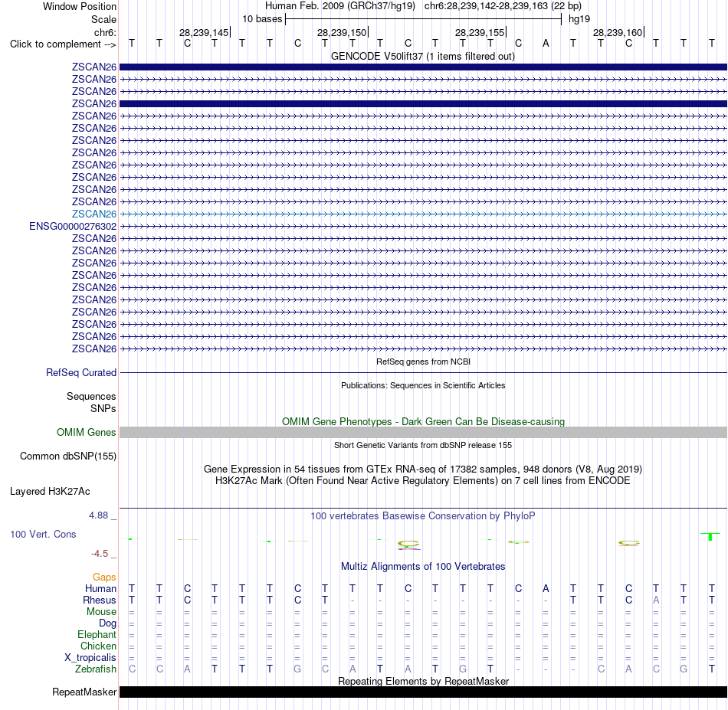
Task: Click the 28,239,145 coordinate marker
Action: click(204, 32)
